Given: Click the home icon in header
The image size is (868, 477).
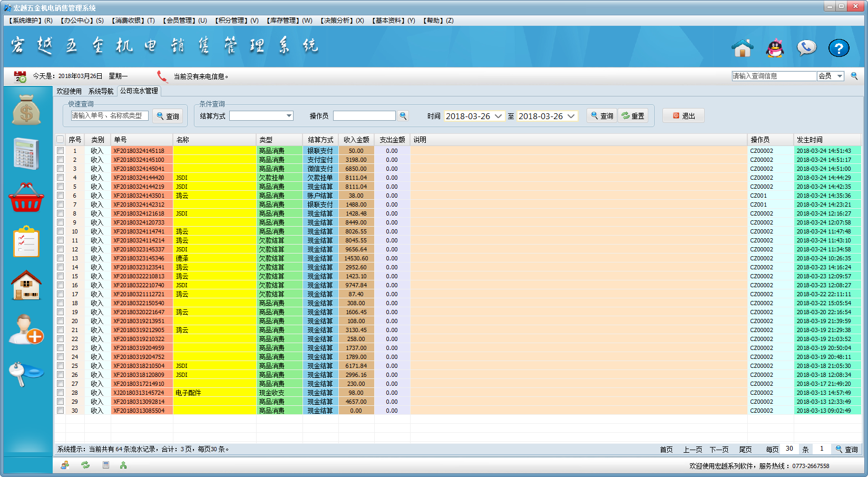Looking at the screenshot, I should tap(743, 48).
